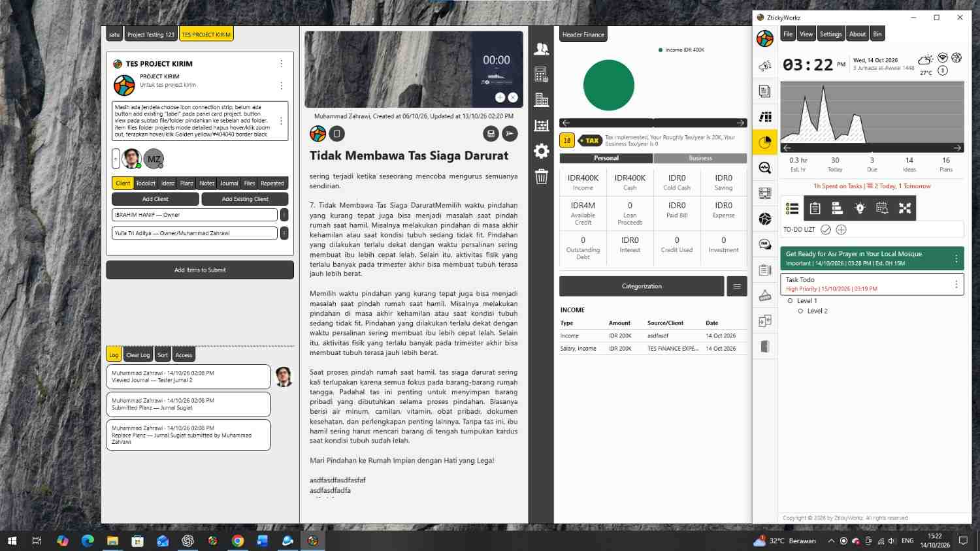Click the save icon above the article title
The width and height of the screenshot is (980, 551).
click(491, 133)
